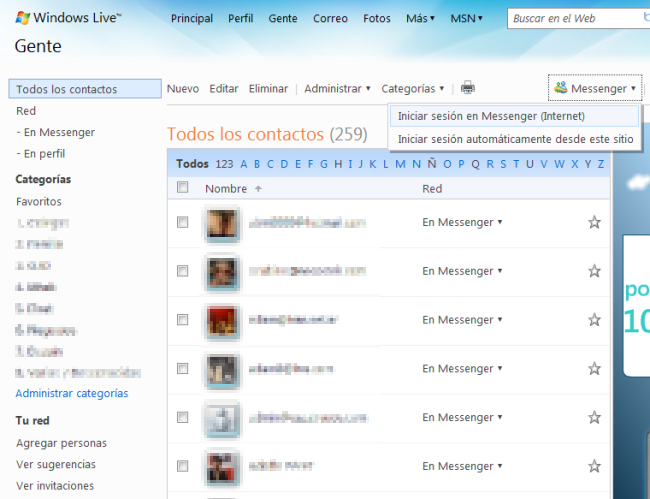Open fifth contact's gray avatar
650x499 pixels.
pyautogui.click(x=222, y=419)
